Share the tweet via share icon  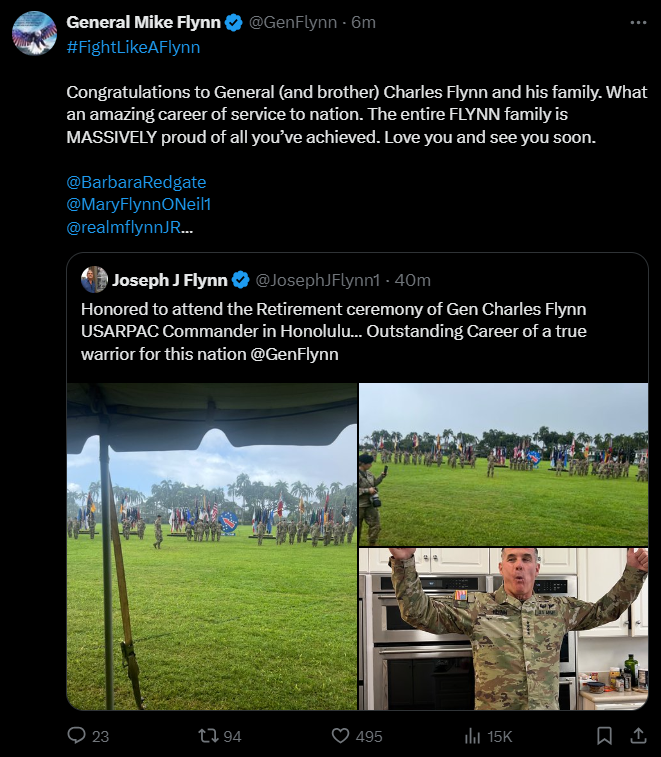638,736
